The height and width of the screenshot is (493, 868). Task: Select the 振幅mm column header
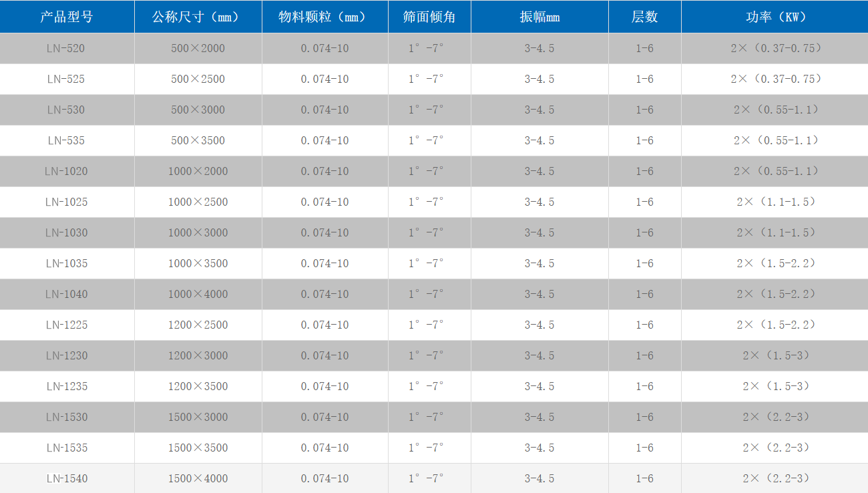(x=539, y=17)
